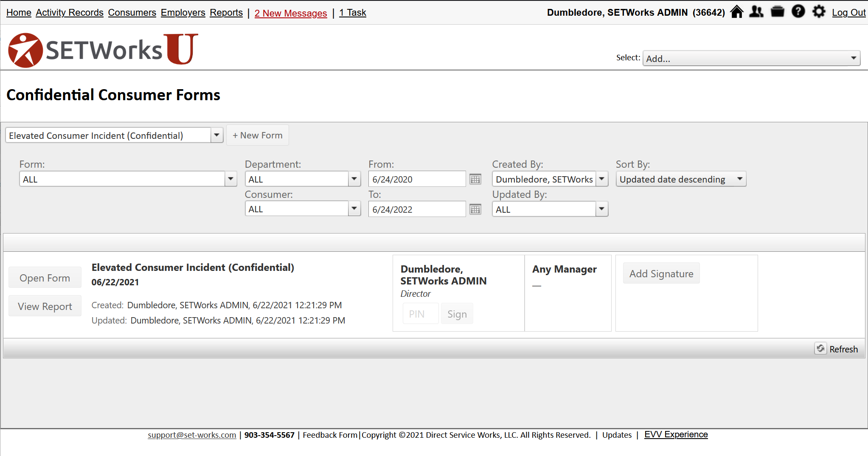This screenshot has width=868, height=456.
Task: Open the To date calendar picker
Action: [475, 209]
